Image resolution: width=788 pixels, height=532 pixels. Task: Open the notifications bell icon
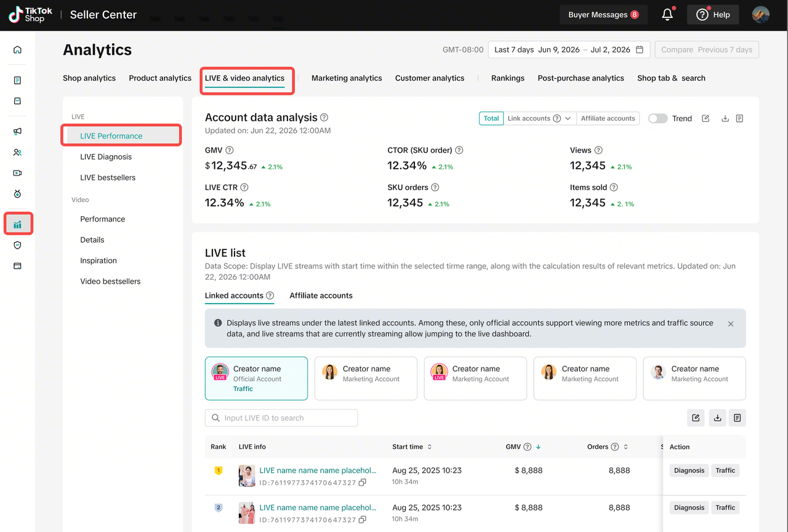pos(667,15)
